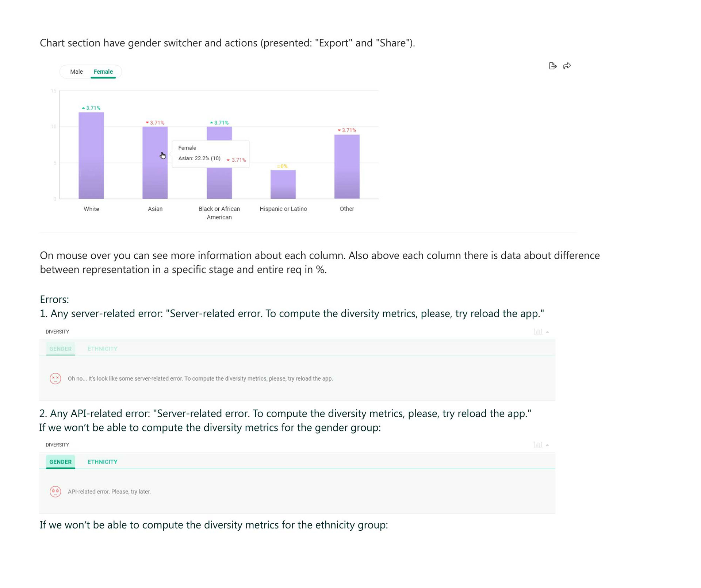Select Female in gender switcher

103,72
